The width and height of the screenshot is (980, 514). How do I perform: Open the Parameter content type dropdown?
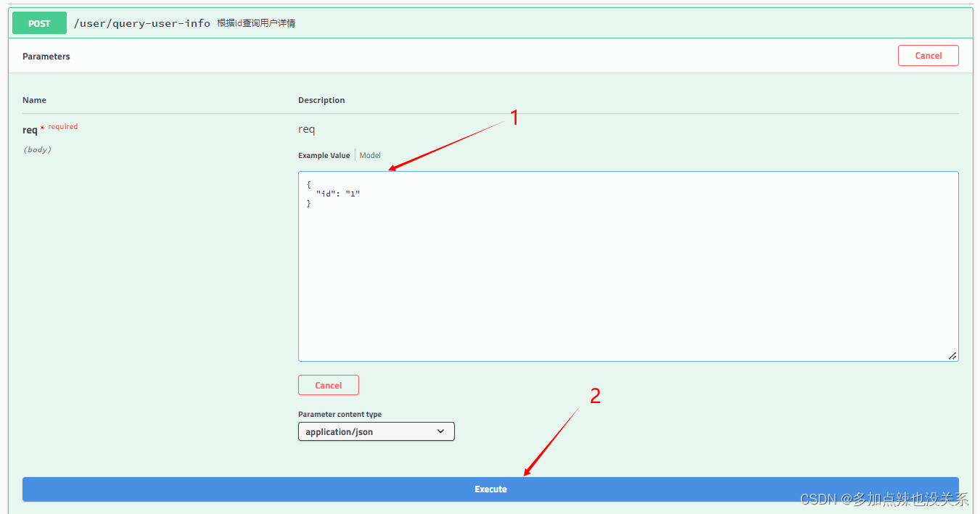(x=376, y=431)
